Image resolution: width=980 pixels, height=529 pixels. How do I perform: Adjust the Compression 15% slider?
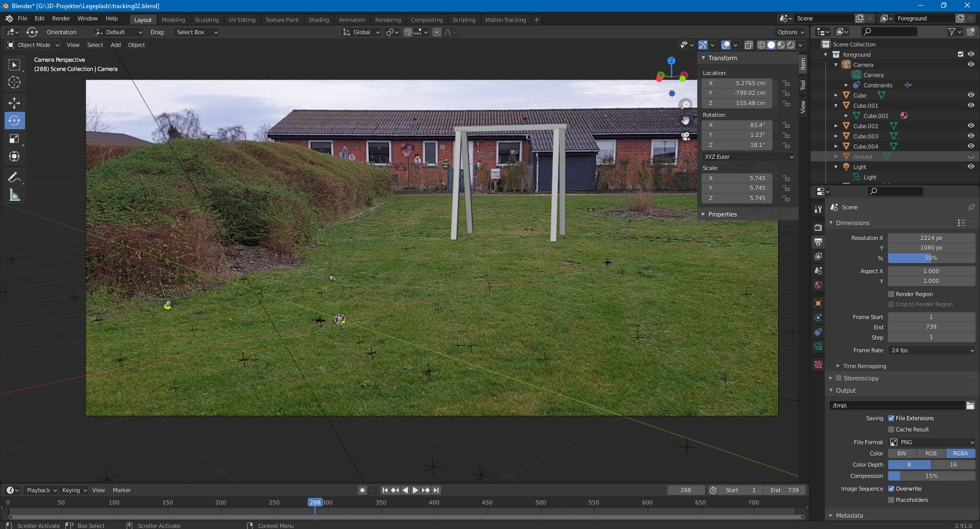click(932, 476)
